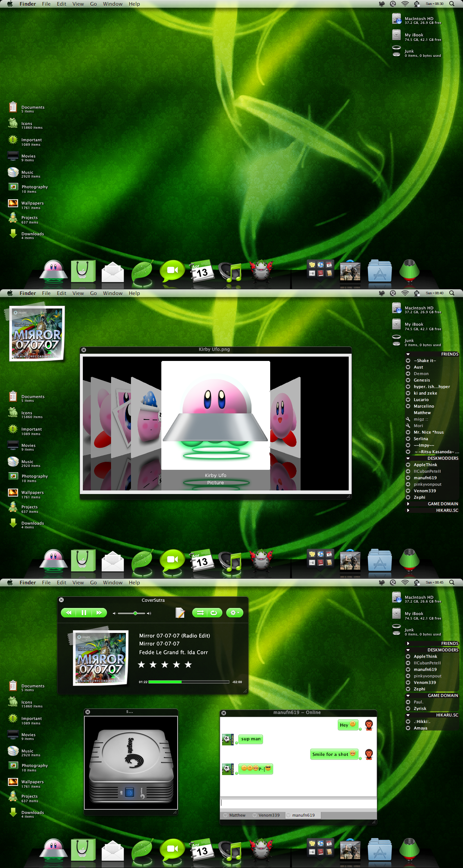The image size is (463, 868).
Task: Collapse the expanded FRIENDS group listing Aust
Action: pyautogui.click(x=408, y=354)
